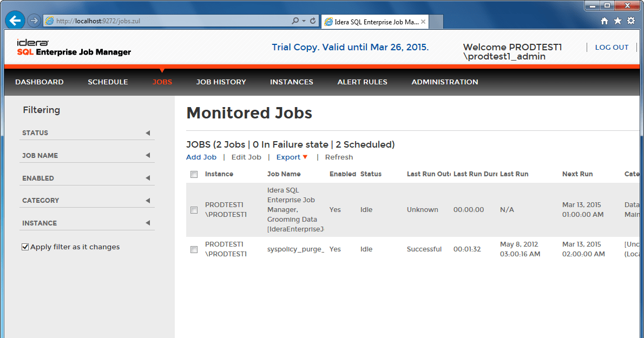Click the Log Out link

coord(612,47)
